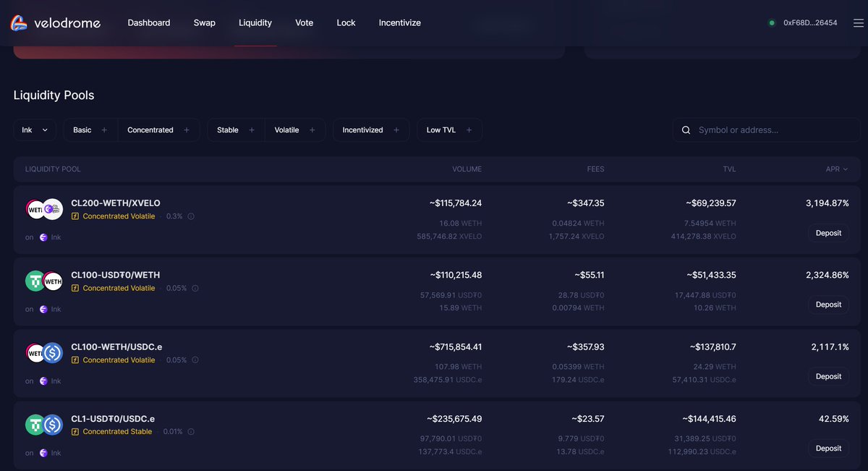The width and height of the screenshot is (868, 471).
Task: Open the Liquidity tab
Action: coord(255,23)
